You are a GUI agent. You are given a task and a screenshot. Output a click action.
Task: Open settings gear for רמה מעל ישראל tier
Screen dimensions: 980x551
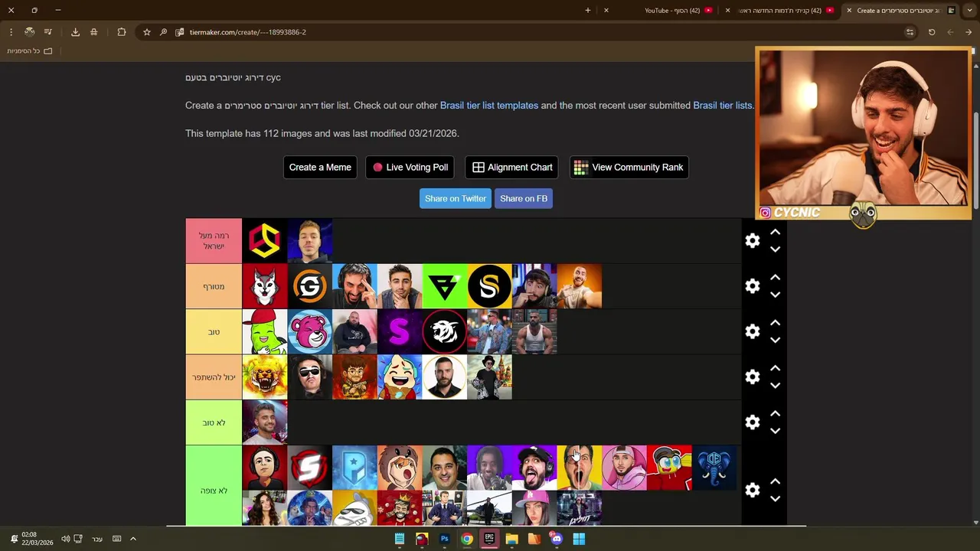pos(753,240)
